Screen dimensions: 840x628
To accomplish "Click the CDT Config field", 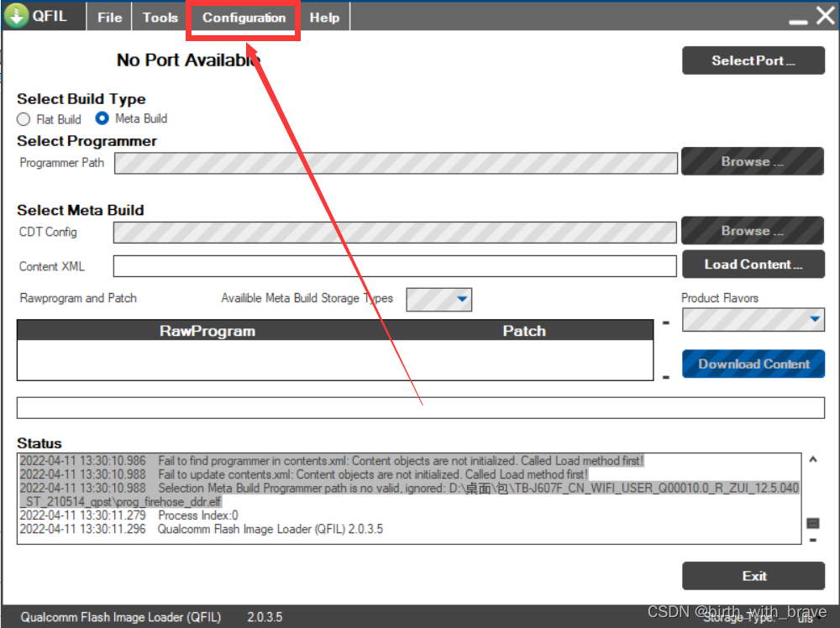I will 395,233.
